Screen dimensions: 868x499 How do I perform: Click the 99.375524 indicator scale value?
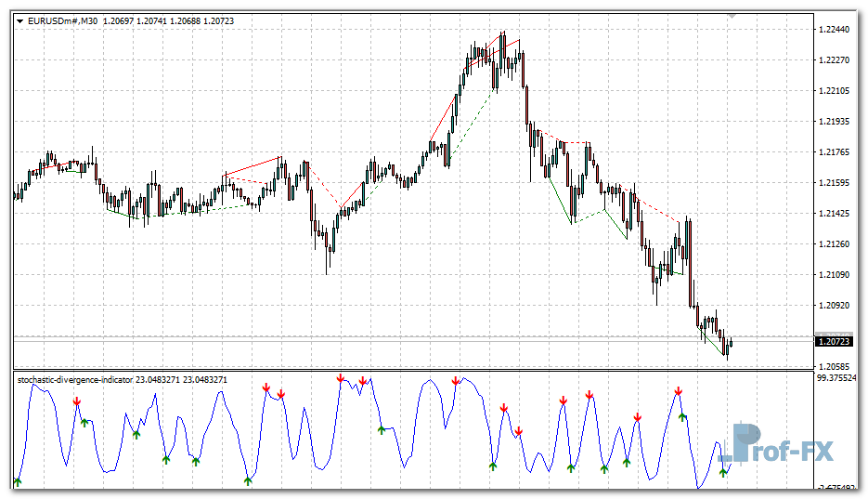838,379
